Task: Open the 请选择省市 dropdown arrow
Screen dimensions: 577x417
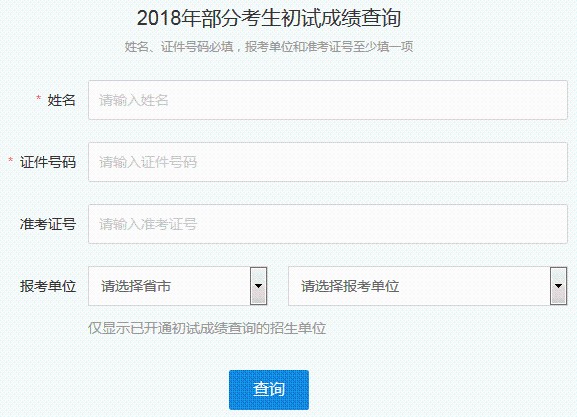Action: (x=258, y=286)
